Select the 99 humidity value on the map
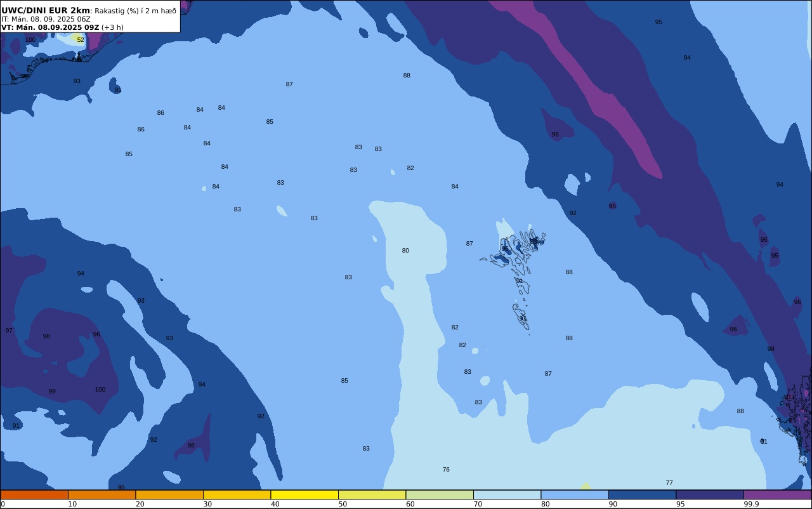The width and height of the screenshot is (812, 509). (52, 392)
